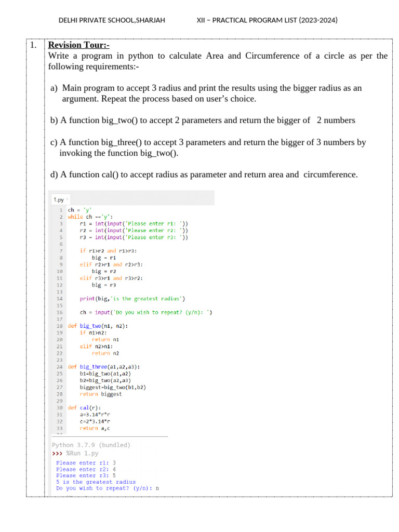The image size is (399, 532).
Task: Click code line 'return biggest'
Action: point(101,394)
